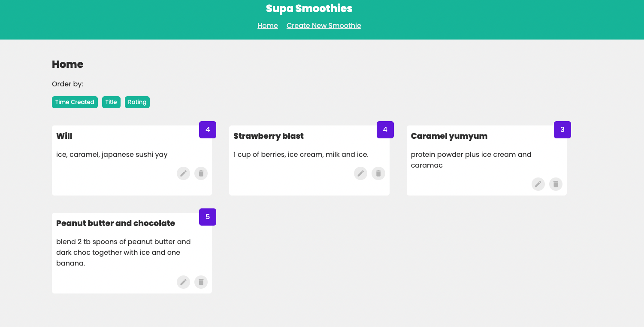Click the rating badge 4 on the Will card
The width and height of the screenshot is (644, 327).
pyautogui.click(x=208, y=130)
